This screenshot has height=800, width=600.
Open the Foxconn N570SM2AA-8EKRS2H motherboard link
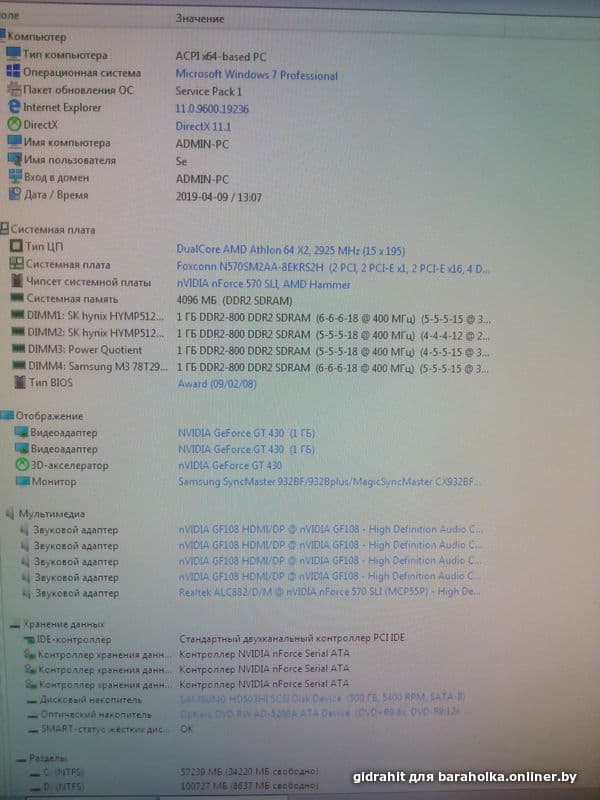coord(333,267)
